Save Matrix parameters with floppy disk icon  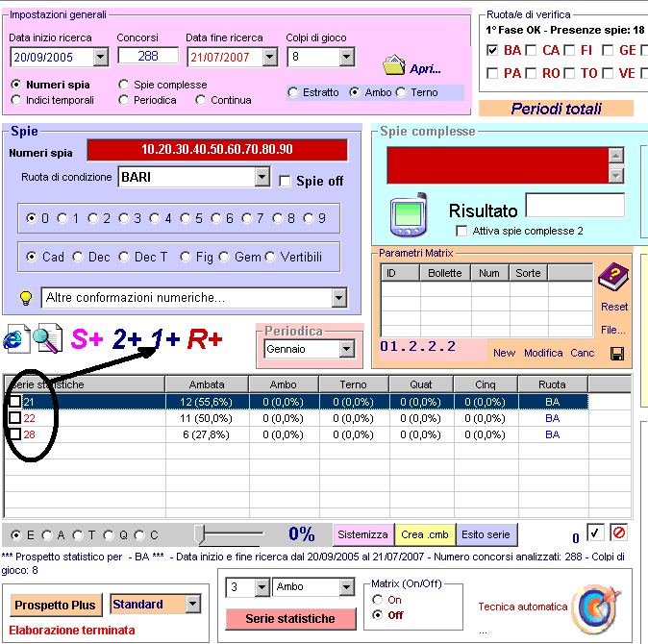tap(617, 354)
